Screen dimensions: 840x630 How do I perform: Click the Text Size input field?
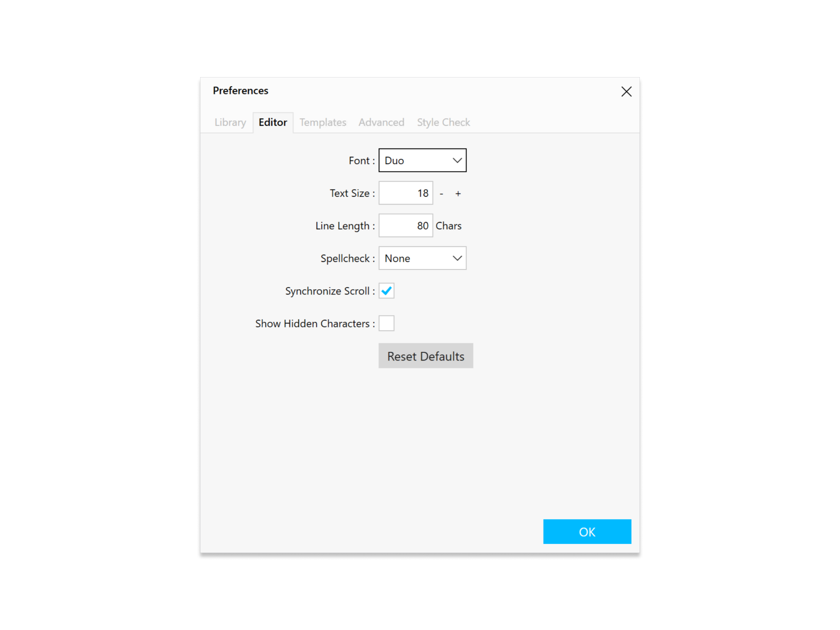406,193
